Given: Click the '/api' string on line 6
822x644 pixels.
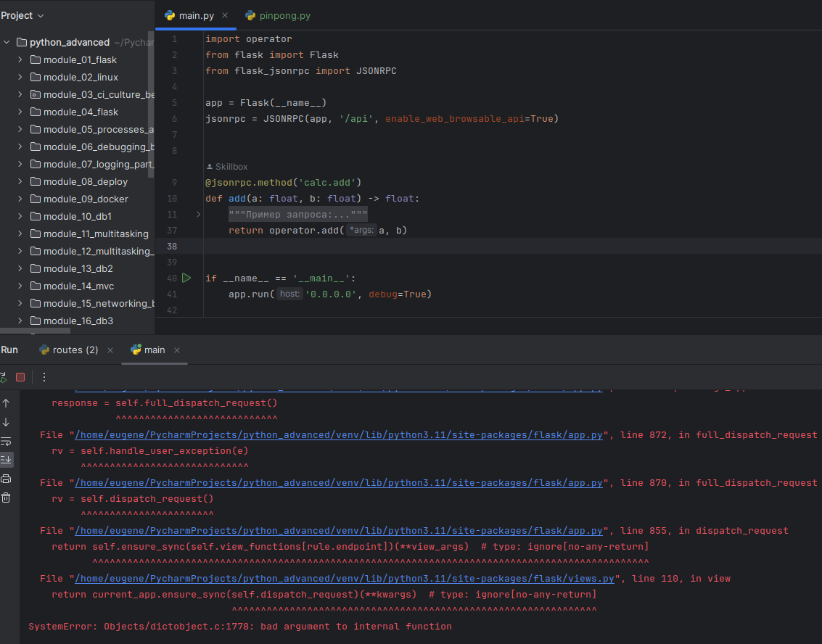Looking at the screenshot, I should pos(356,119).
